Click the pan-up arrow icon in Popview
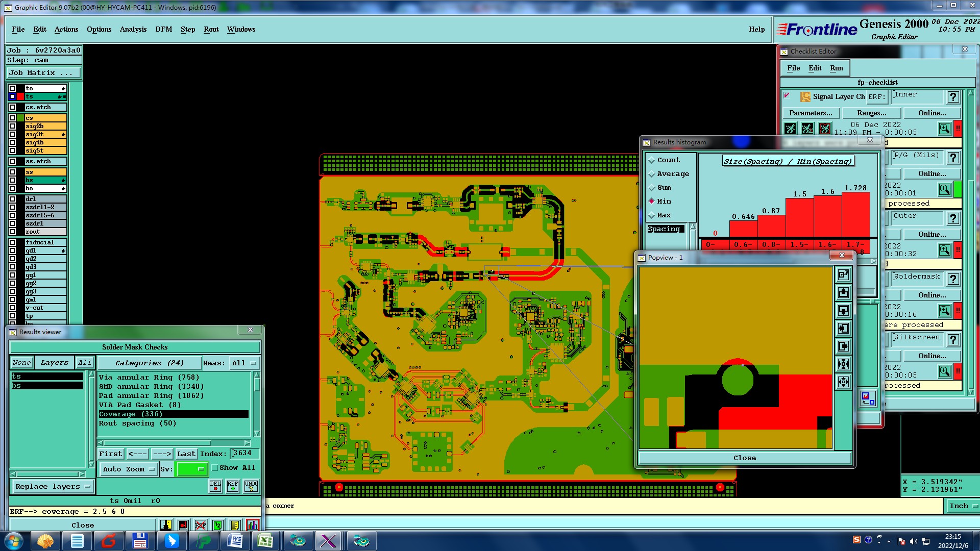 point(843,293)
